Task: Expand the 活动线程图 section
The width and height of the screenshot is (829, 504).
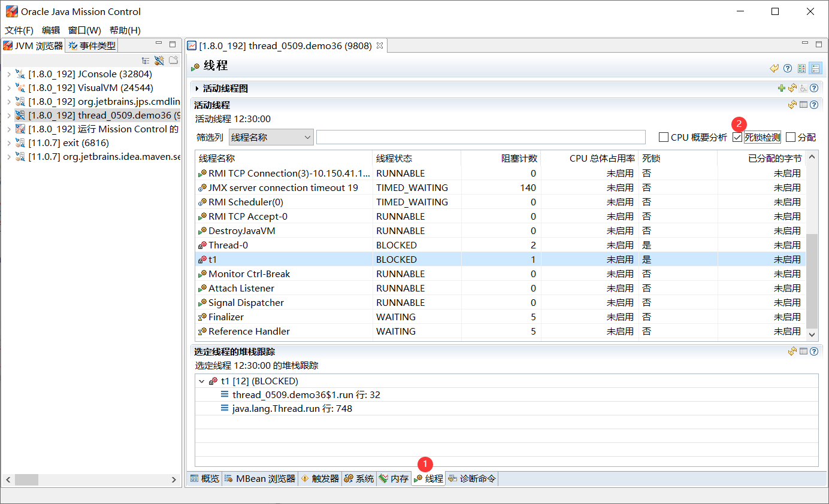Action: (x=197, y=89)
